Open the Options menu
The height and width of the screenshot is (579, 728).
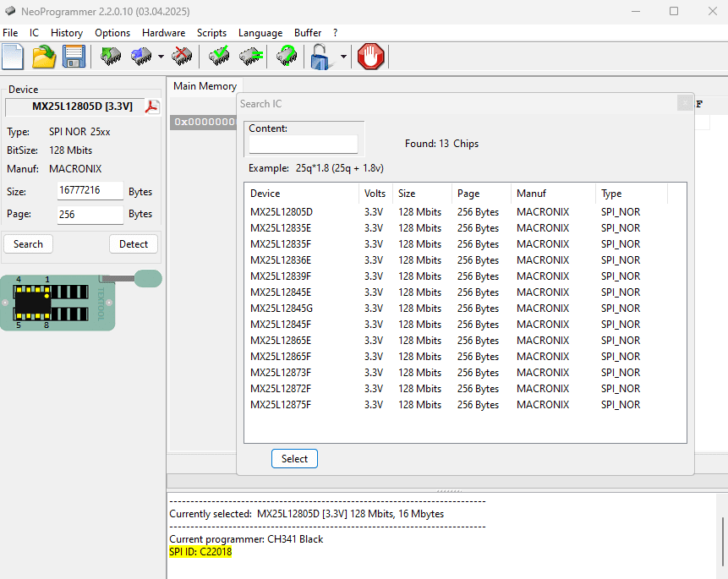click(112, 33)
